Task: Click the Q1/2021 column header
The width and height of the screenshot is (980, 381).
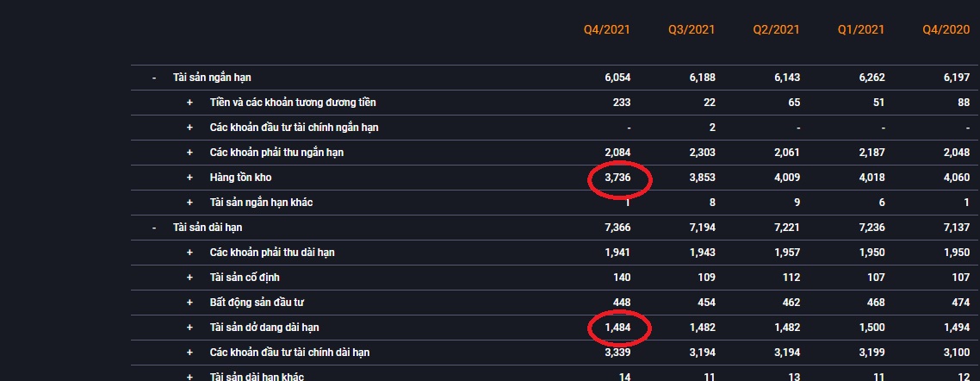Action: point(860,29)
